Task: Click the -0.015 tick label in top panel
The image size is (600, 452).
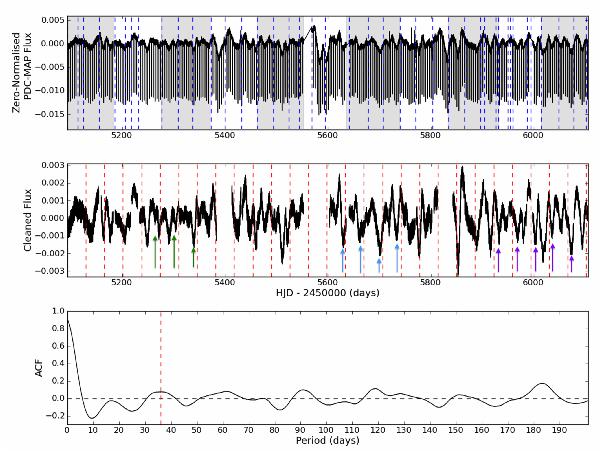Action: click(x=46, y=114)
